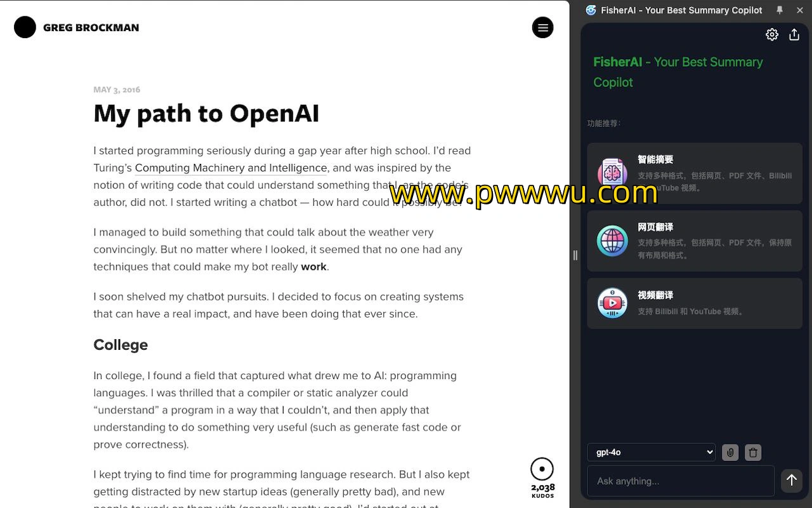This screenshot has height=508, width=812.
Task: Click the video player icon for video translation
Action: coord(612,303)
